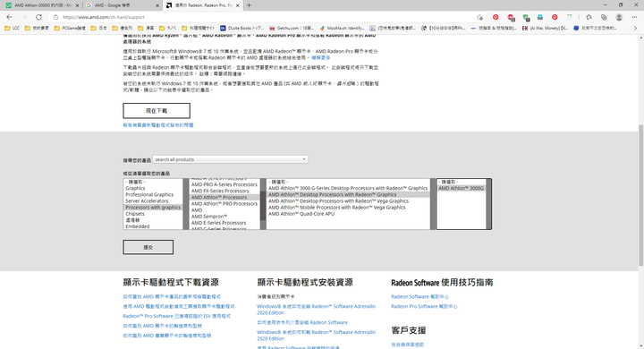Viewport: 644px width, 349px height.
Task: Open the MooMa.sh Identify bookmark
Action: pos(342,29)
